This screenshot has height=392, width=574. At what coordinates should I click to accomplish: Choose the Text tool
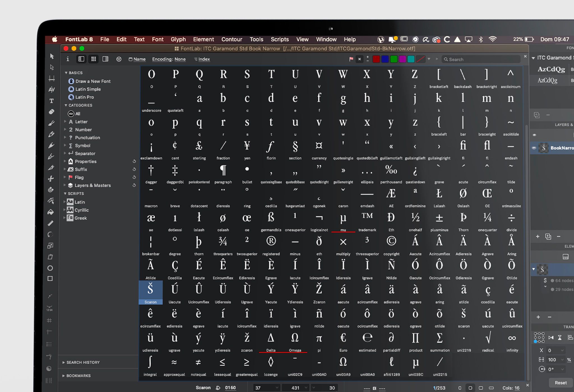(51, 101)
